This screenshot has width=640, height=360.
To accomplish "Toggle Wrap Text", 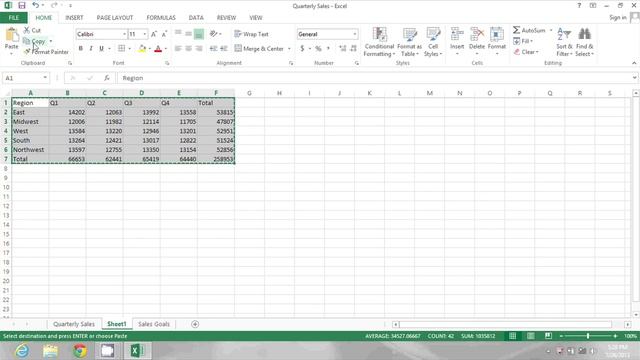I will pos(251,34).
